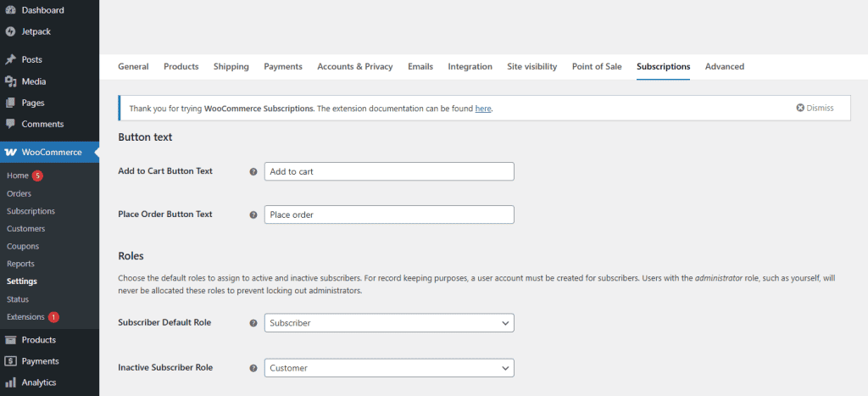Image resolution: width=868 pixels, height=396 pixels.
Task: Click the Place order text field
Action: click(389, 215)
